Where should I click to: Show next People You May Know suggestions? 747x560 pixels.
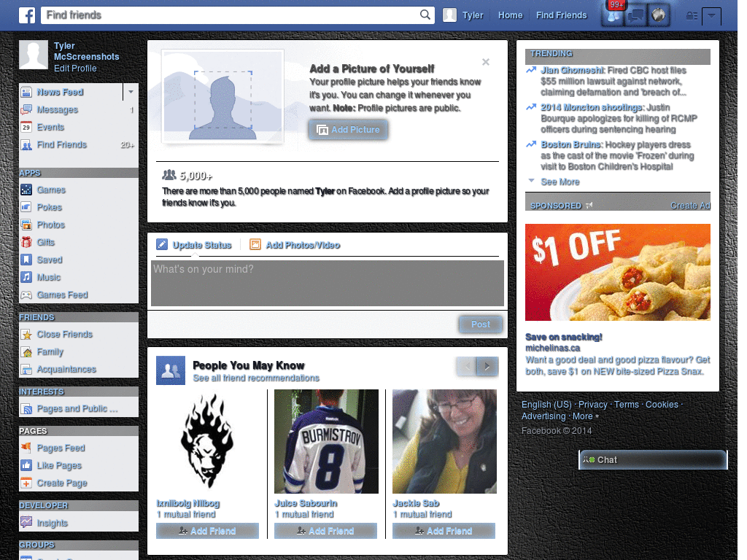[487, 366]
